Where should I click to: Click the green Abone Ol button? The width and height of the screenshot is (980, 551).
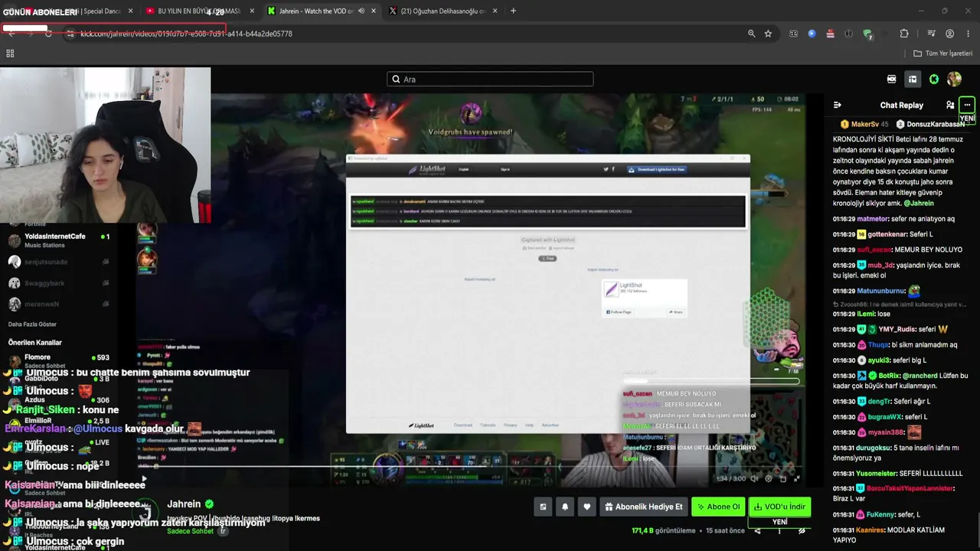pyautogui.click(x=717, y=507)
